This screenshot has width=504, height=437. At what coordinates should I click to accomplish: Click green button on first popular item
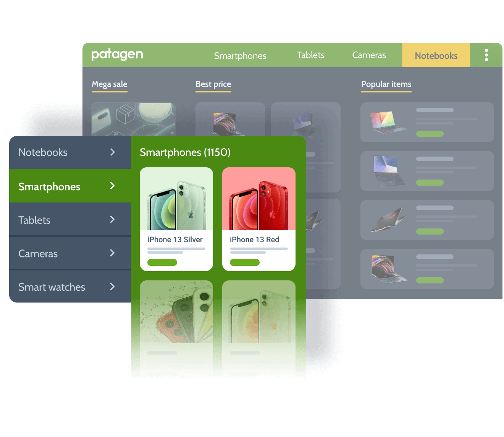pos(430,134)
